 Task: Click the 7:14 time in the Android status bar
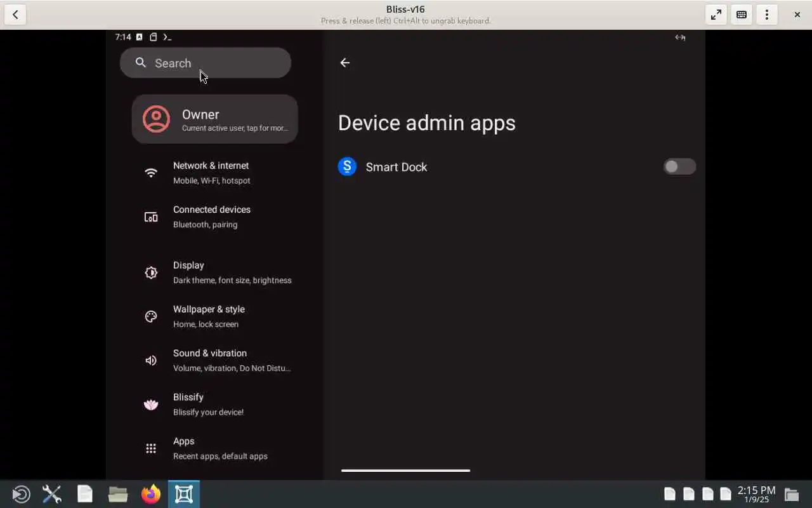(x=123, y=37)
